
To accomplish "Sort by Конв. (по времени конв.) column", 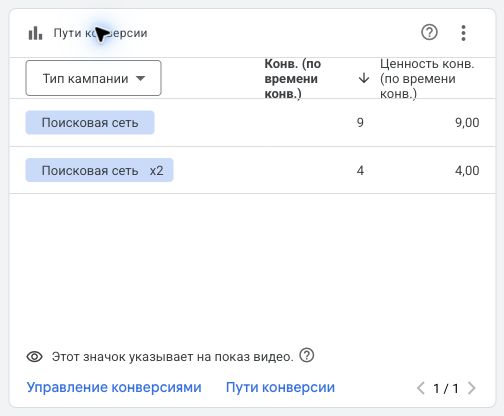I will point(293,79).
